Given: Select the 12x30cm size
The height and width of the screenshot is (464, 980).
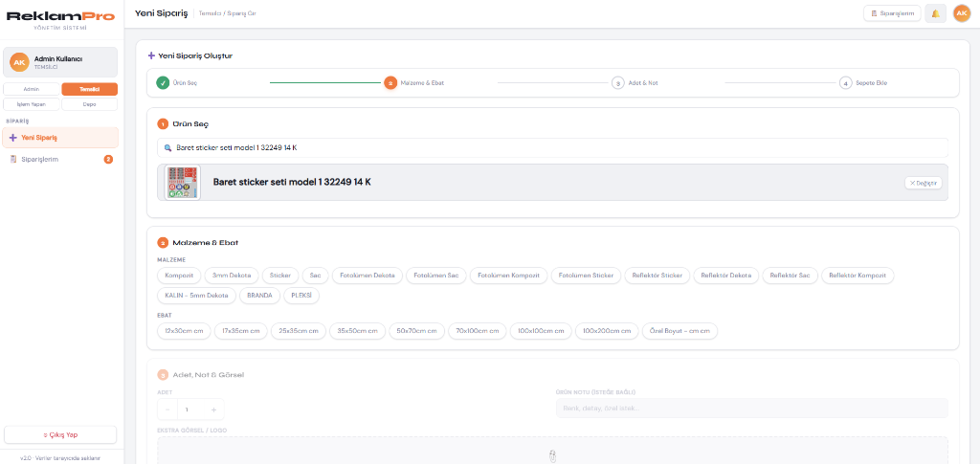Looking at the screenshot, I should pos(184,331).
